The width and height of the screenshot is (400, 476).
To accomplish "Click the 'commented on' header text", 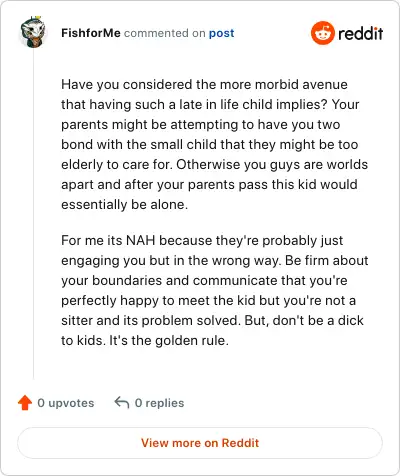I will click(165, 33).
